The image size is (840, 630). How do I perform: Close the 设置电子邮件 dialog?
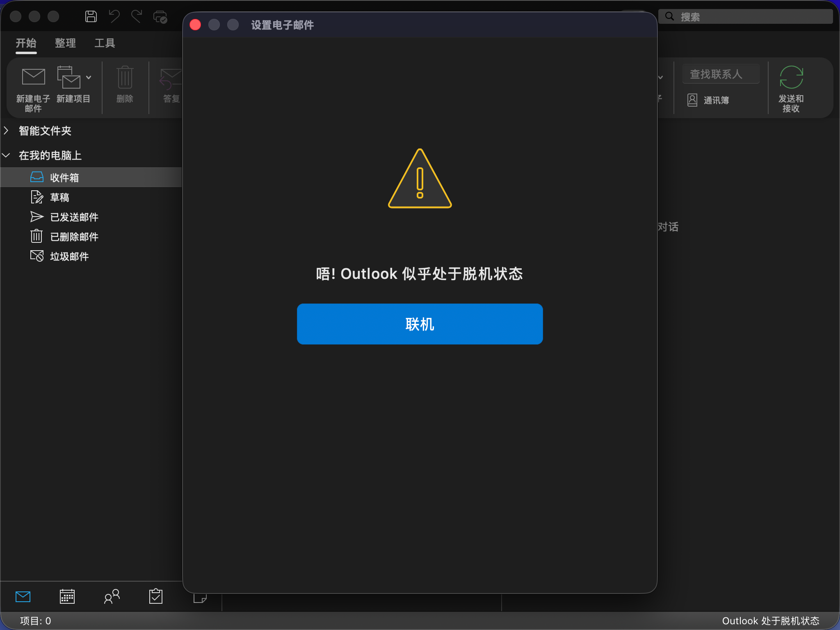(195, 25)
